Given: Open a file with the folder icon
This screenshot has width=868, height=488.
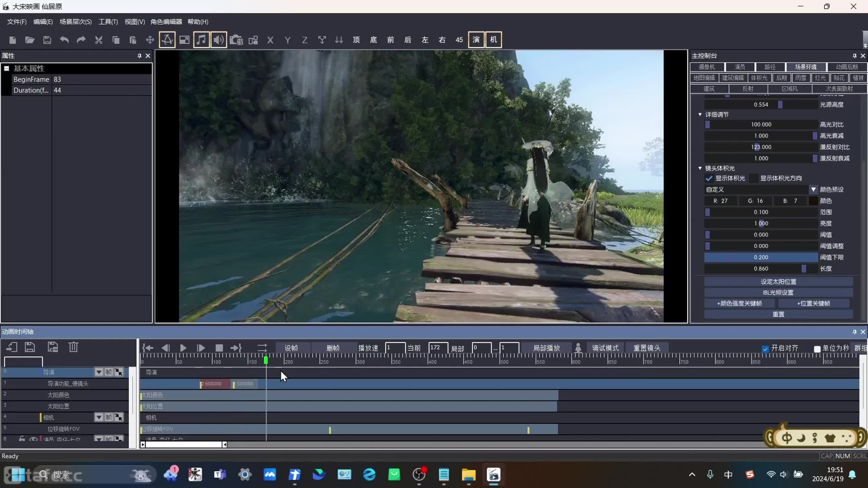Looking at the screenshot, I should (x=30, y=40).
